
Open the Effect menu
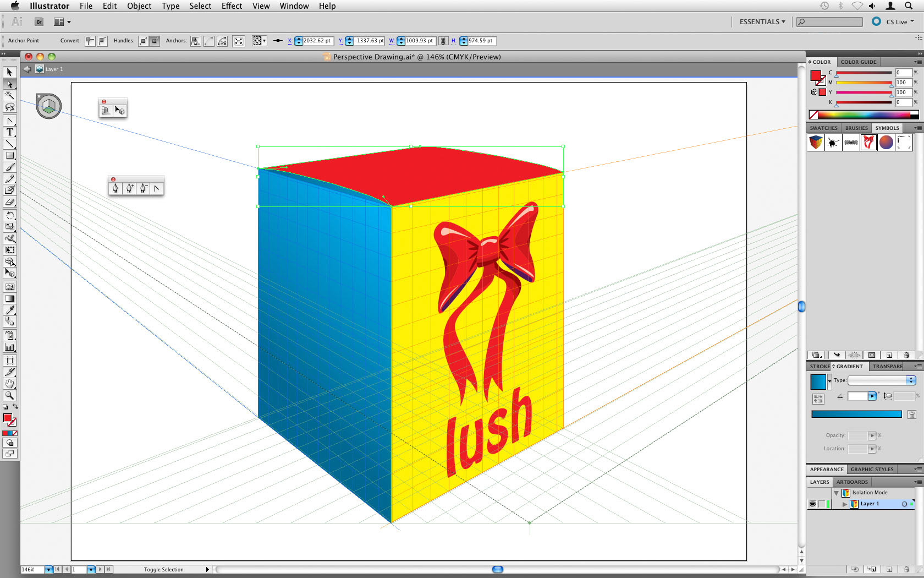pyautogui.click(x=232, y=6)
